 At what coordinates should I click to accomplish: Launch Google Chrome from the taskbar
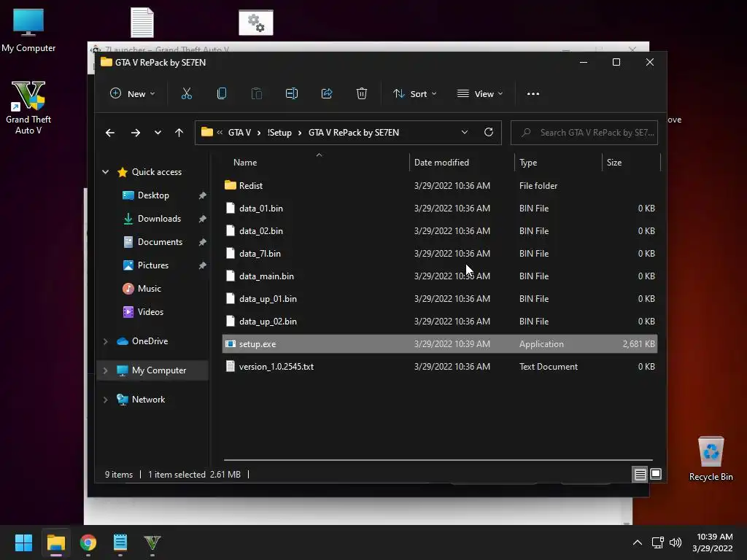click(88, 542)
